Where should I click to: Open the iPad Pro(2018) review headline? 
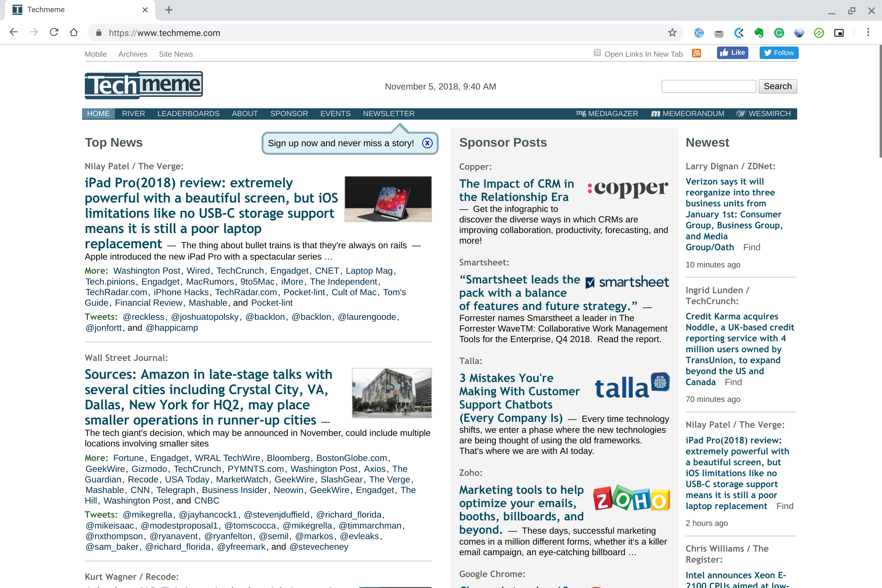coord(211,213)
